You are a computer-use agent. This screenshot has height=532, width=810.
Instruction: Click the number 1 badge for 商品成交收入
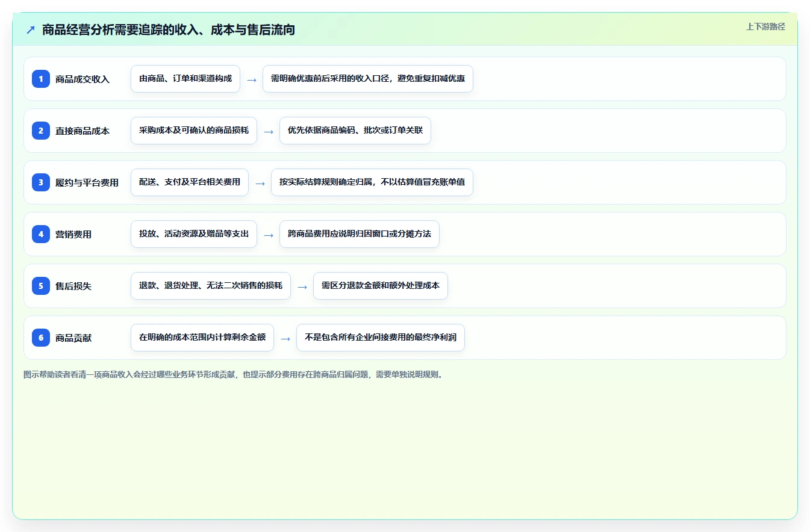coord(41,79)
